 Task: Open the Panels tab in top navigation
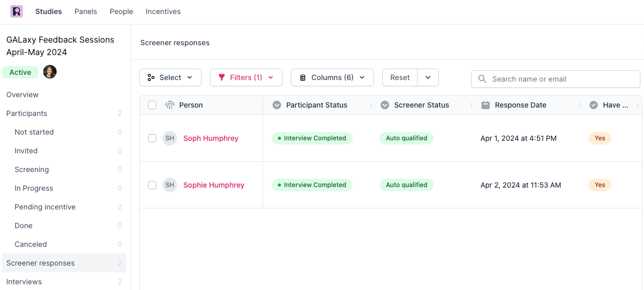(x=86, y=11)
